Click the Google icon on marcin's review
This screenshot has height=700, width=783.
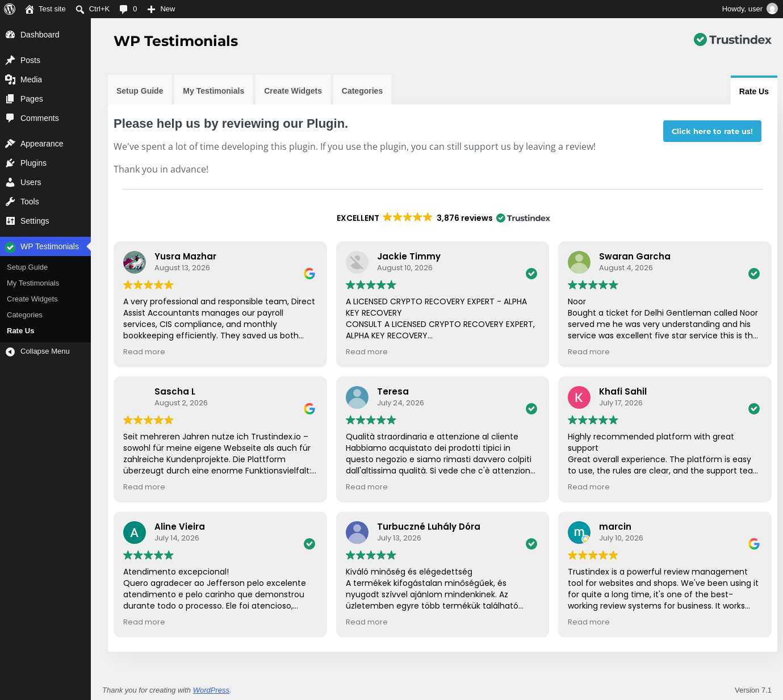pyautogui.click(x=754, y=544)
